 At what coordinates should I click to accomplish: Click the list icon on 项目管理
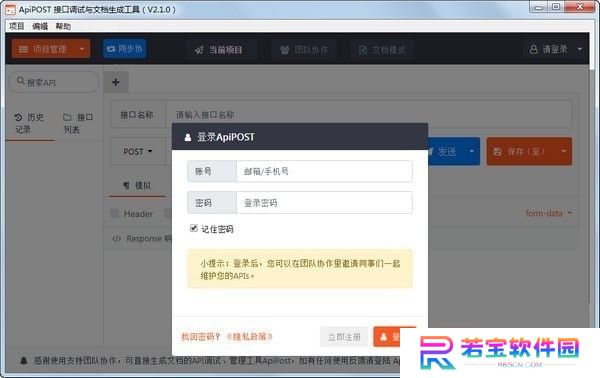coord(23,49)
